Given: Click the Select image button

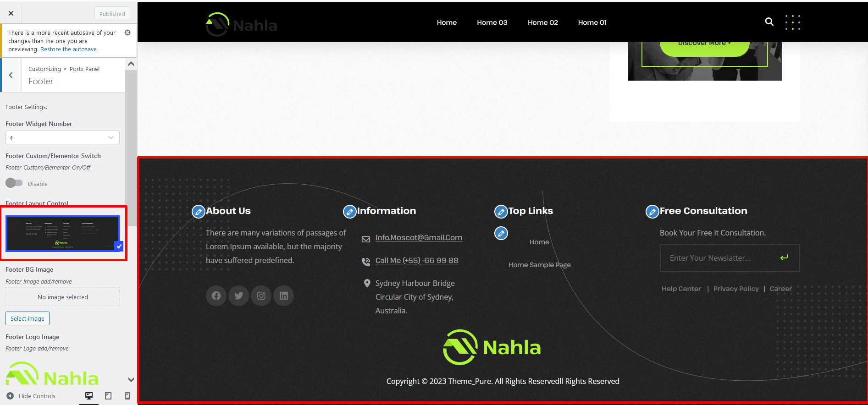Looking at the screenshot, I should click(28, 318).
